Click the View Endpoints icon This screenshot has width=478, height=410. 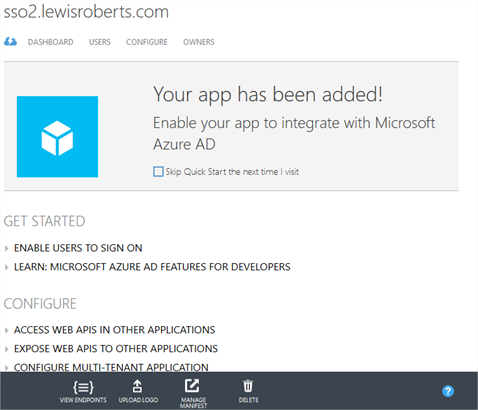(x=83, y=387)
